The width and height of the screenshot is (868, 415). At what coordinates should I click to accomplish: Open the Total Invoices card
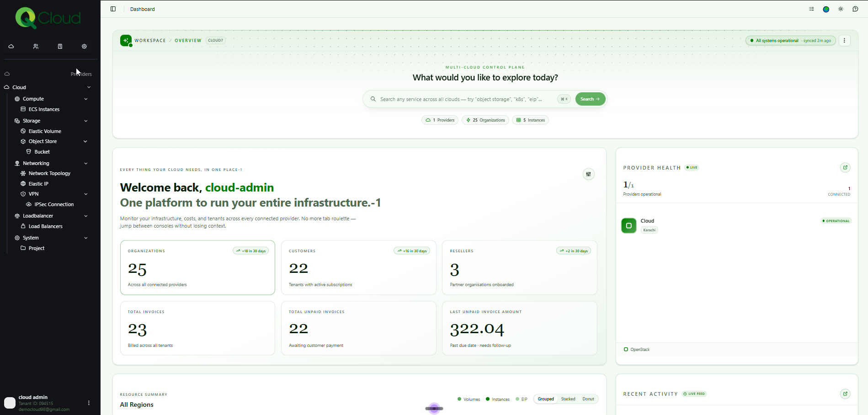(197, 328)
